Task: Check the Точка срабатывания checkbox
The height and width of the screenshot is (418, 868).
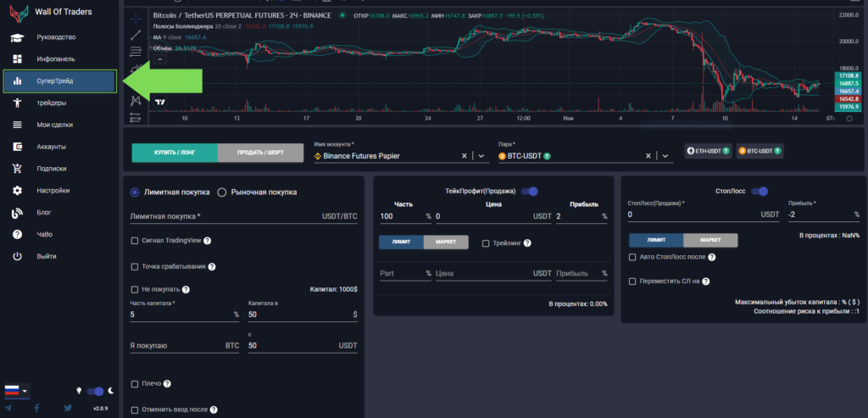Action: pyautogui.click(x=135, y=267)
